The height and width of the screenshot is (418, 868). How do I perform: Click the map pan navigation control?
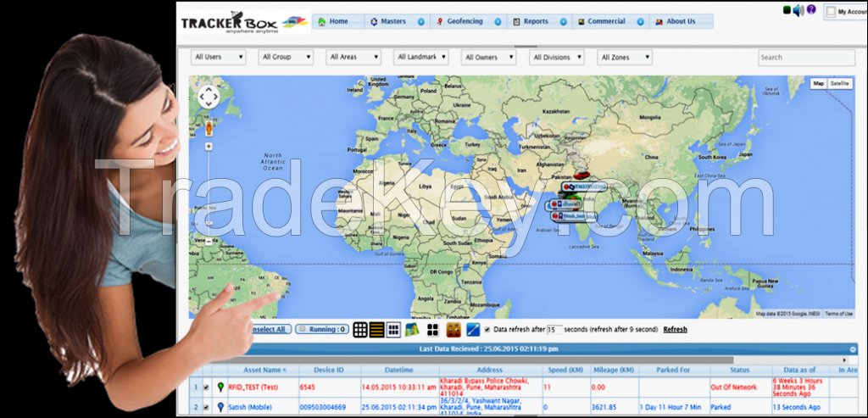tap(209, 97)
